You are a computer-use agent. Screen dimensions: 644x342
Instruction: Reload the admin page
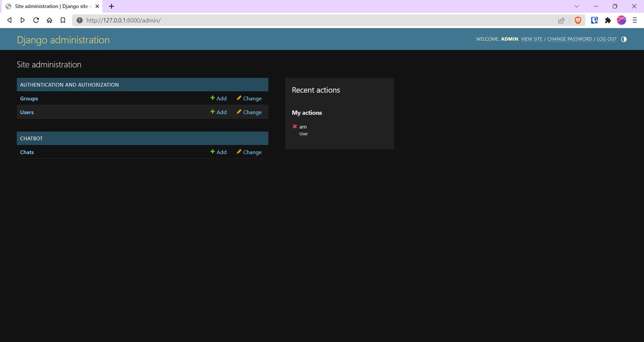click(x=36, y=20)
